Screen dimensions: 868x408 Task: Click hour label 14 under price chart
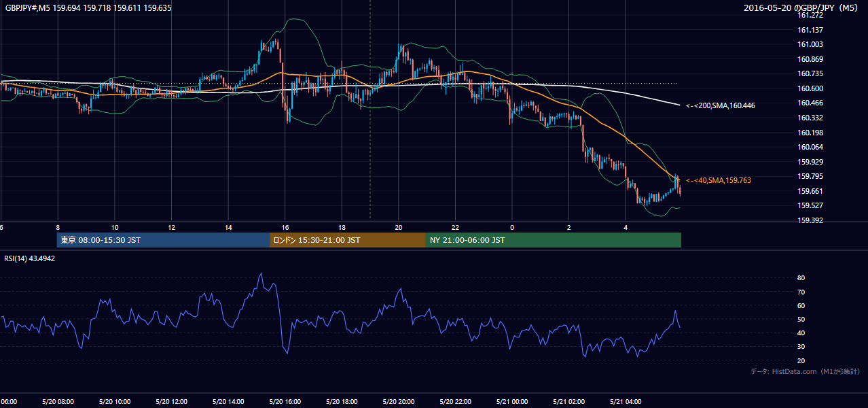pyautogui.click(x=229, y=227)
